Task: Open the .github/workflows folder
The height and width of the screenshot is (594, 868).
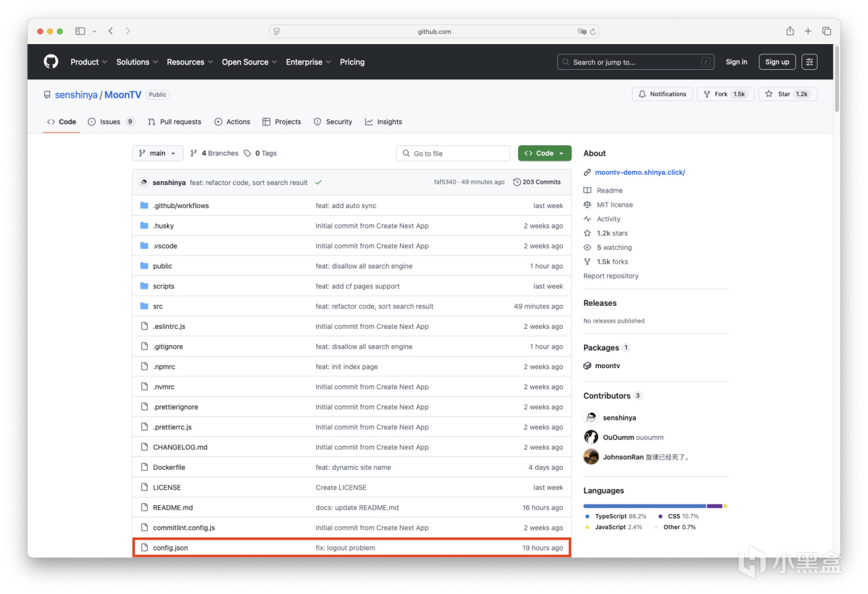Action: coord(180,205)
